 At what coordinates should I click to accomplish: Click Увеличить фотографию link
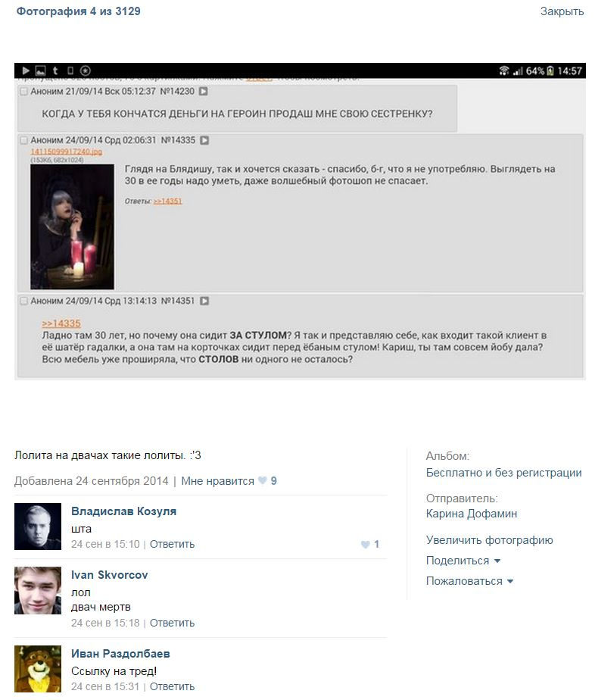489,540
